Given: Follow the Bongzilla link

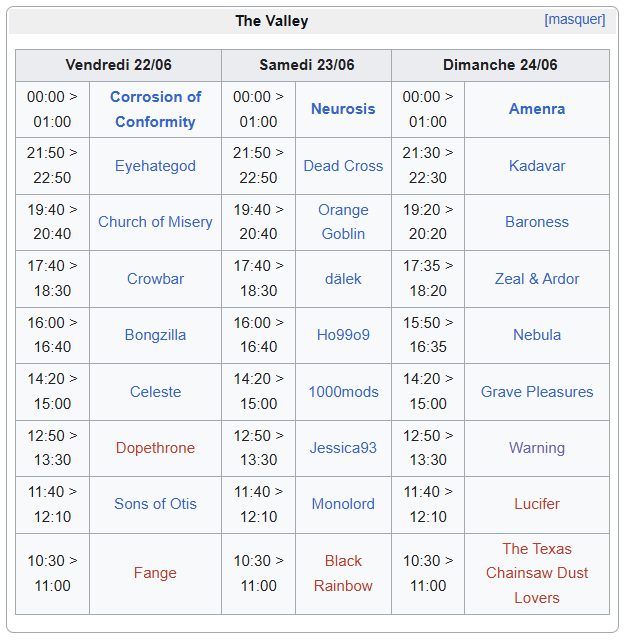Looking at the screenshot, I should pyautogui.click(x=156, y=335).
